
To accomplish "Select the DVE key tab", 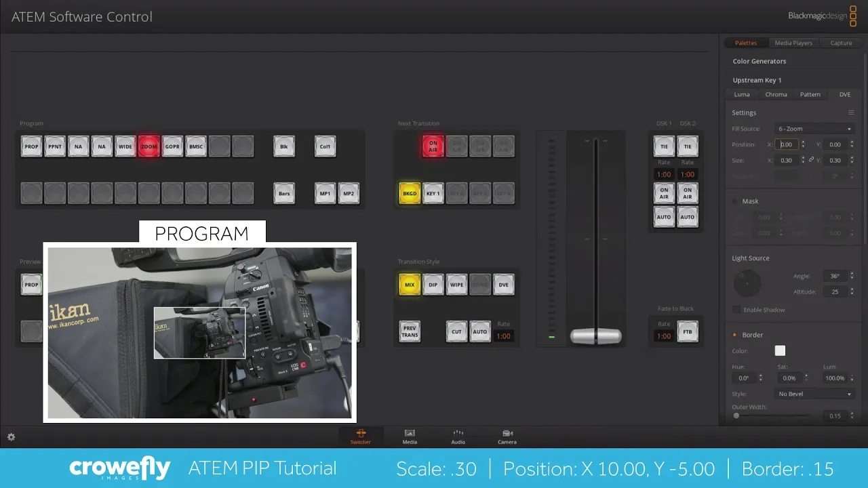I will [x=844, y=94].
